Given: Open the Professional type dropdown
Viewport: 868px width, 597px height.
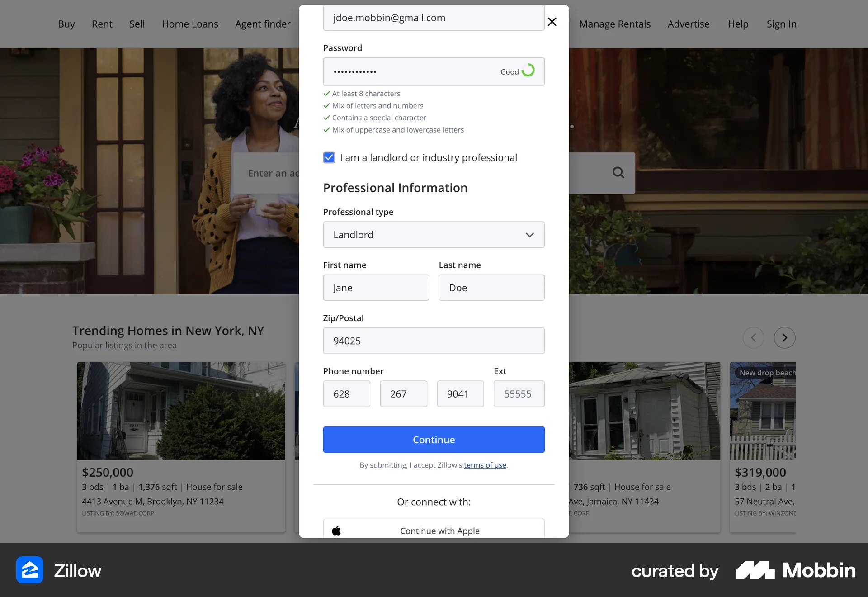Looking at the screenshot, I should pos(434,235).
